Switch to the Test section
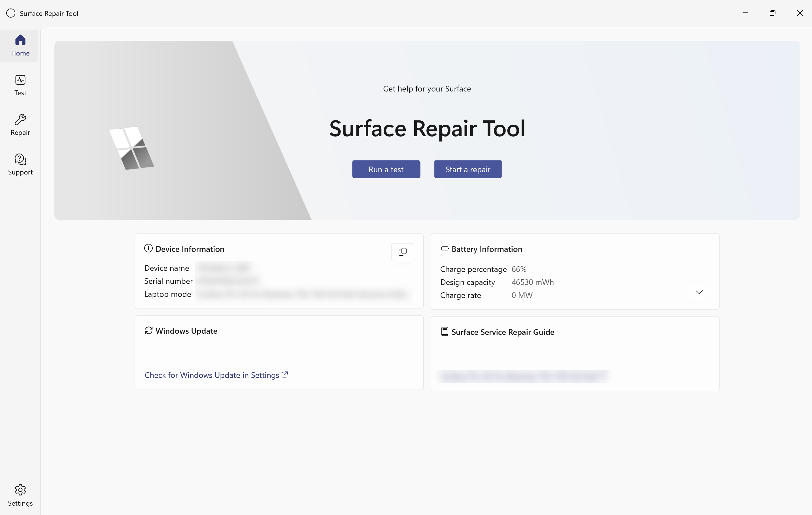 pos(20,85)
